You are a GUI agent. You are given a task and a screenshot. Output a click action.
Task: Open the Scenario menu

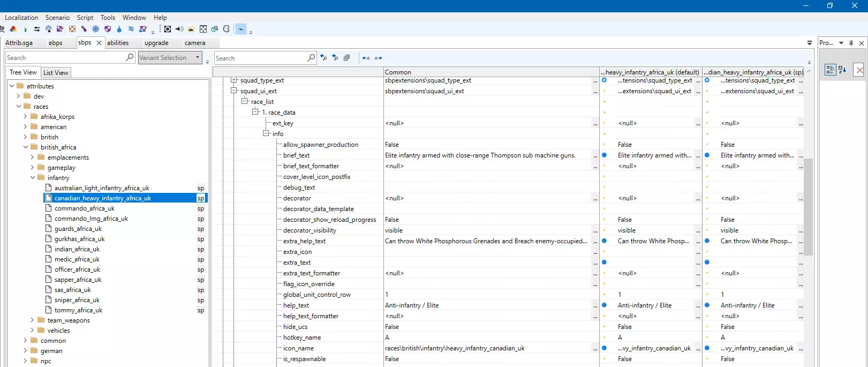(57, 18)
